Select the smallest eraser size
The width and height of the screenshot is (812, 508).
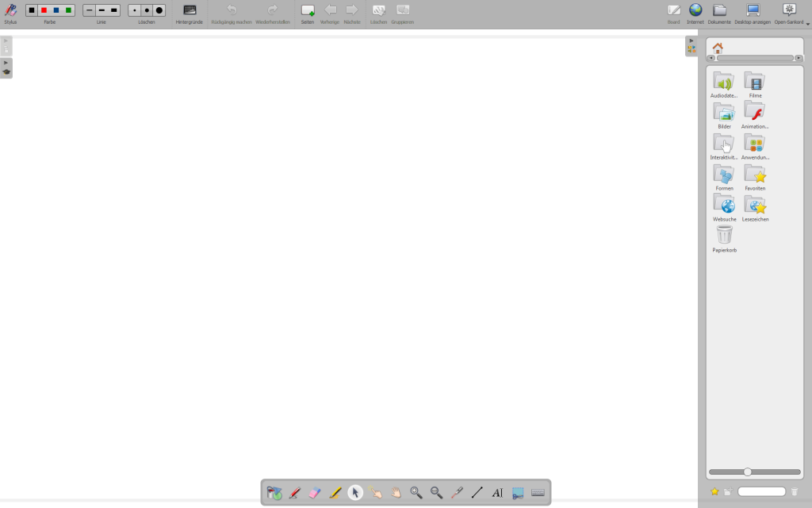point(135,10)
